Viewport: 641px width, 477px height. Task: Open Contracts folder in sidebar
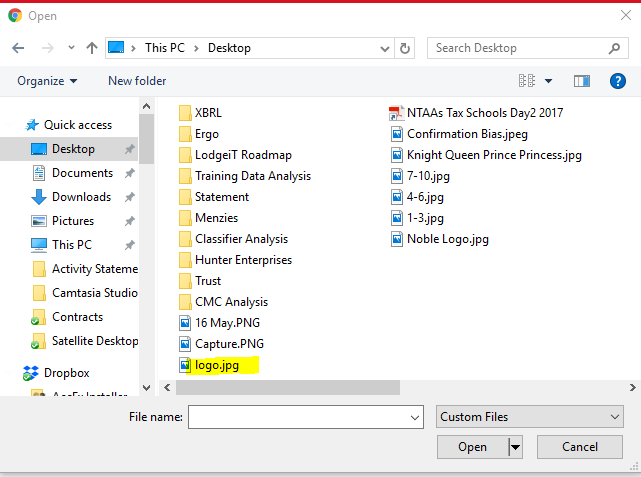(x=67, y=317)
